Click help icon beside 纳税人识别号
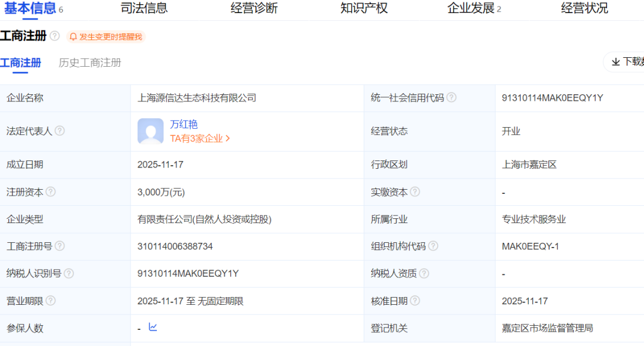Image resolution: width=644 pixels, height=346 pixels. pos(69,273)
